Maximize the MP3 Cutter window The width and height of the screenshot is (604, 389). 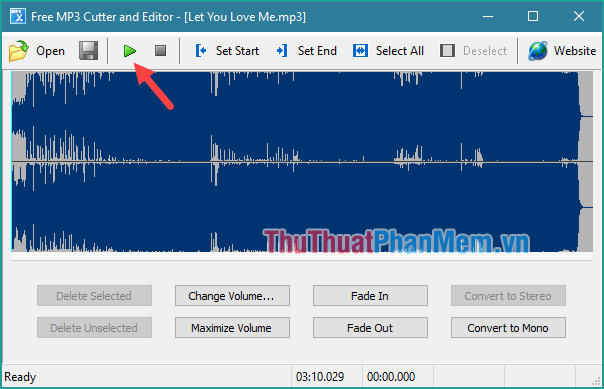point(533,17)
